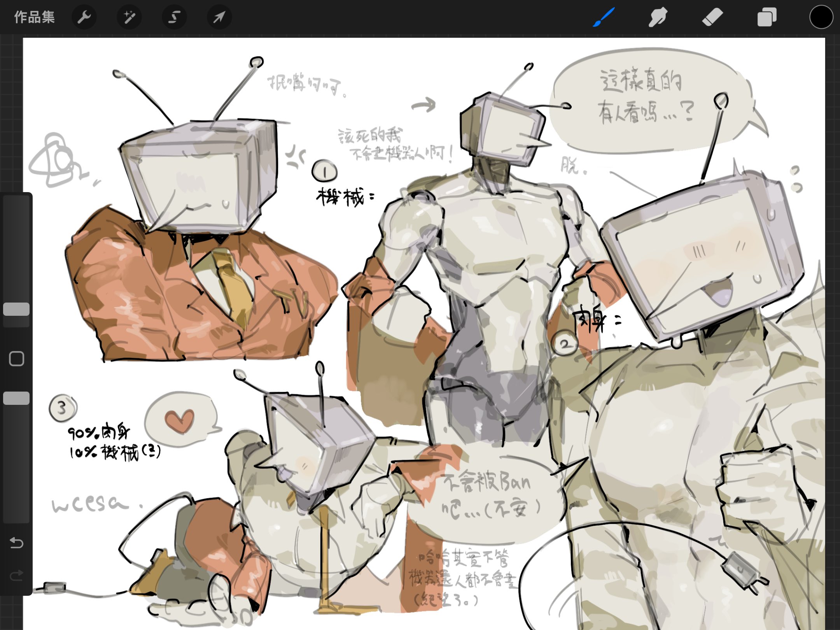This screenshot has height=630, width=840.
Task: Open the black active color swatch
Action: click(x=821, y=17)
